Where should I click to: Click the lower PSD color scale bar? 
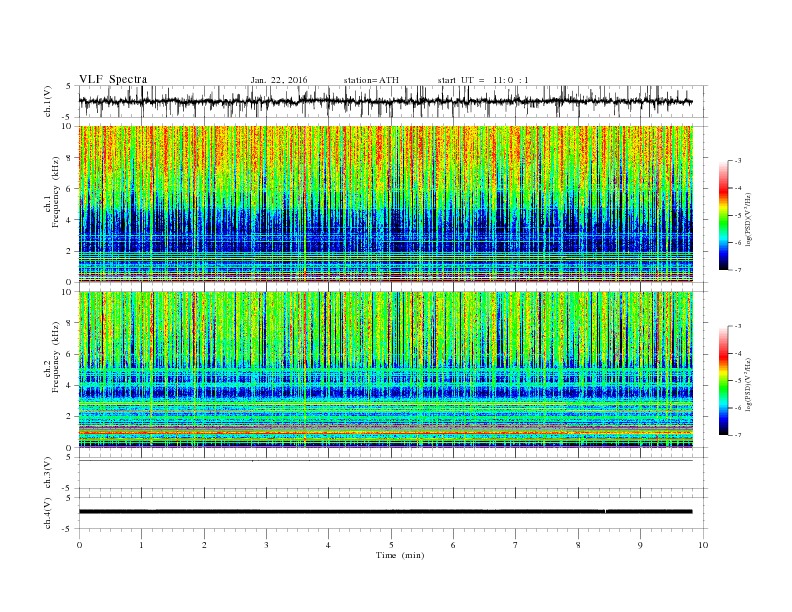[723, 381]
